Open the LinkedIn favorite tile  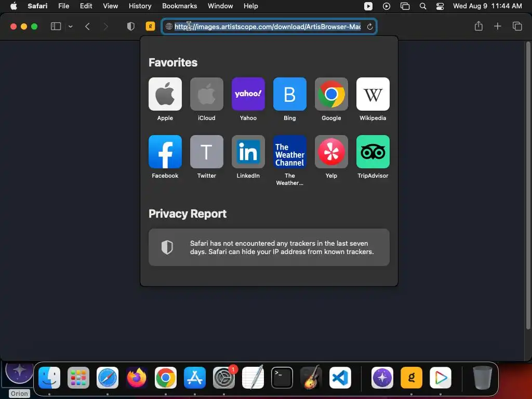click(x=248, y=152)
